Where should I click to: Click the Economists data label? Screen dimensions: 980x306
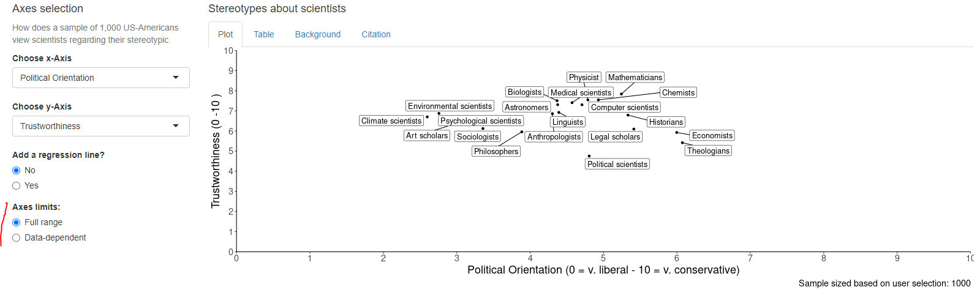point(712,135)
